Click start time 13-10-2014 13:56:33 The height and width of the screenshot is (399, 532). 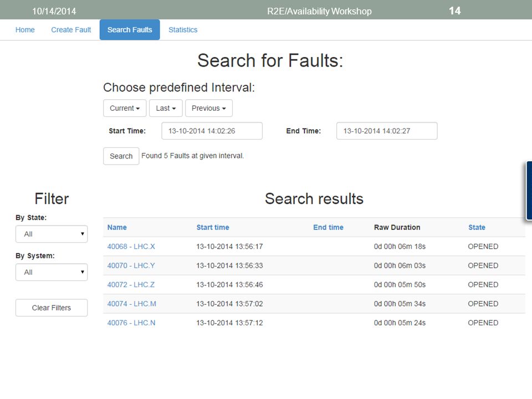click(229, 265)
